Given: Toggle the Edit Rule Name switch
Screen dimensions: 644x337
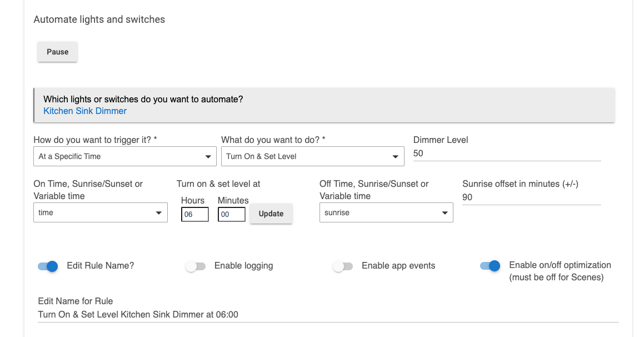Looking at the screenshot, I should [48, 266].
